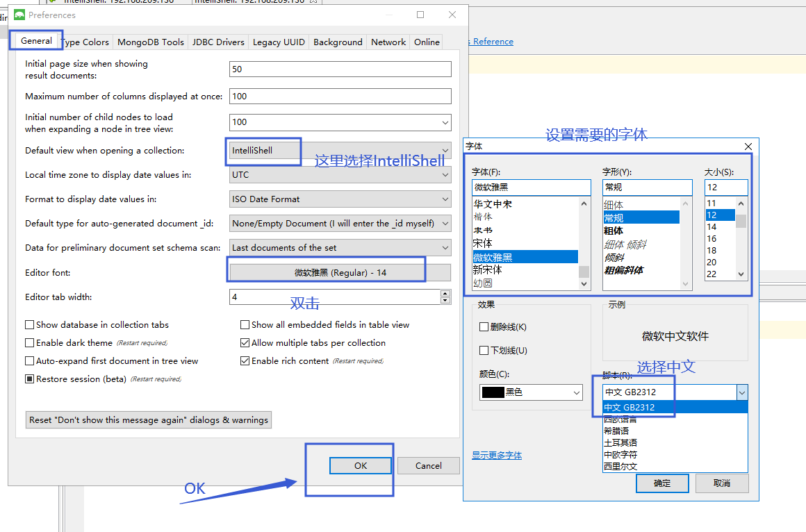Select 华文中宋 in the font list
This screenshot has height=532, width=806.
(x=493, y=204)
